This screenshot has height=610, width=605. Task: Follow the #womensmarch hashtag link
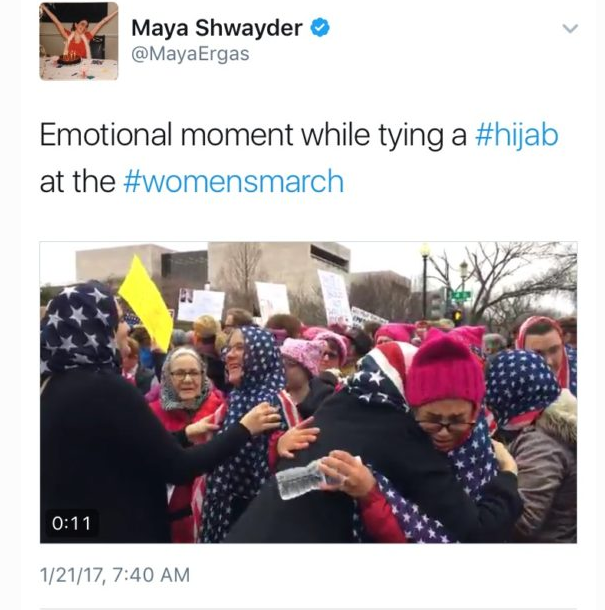pos(234,182)
